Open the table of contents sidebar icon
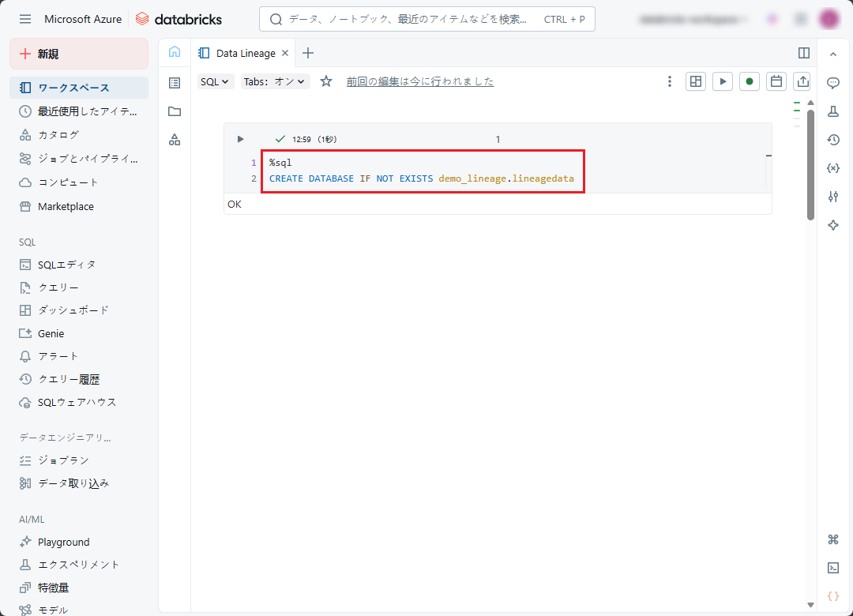 (175, 82)
